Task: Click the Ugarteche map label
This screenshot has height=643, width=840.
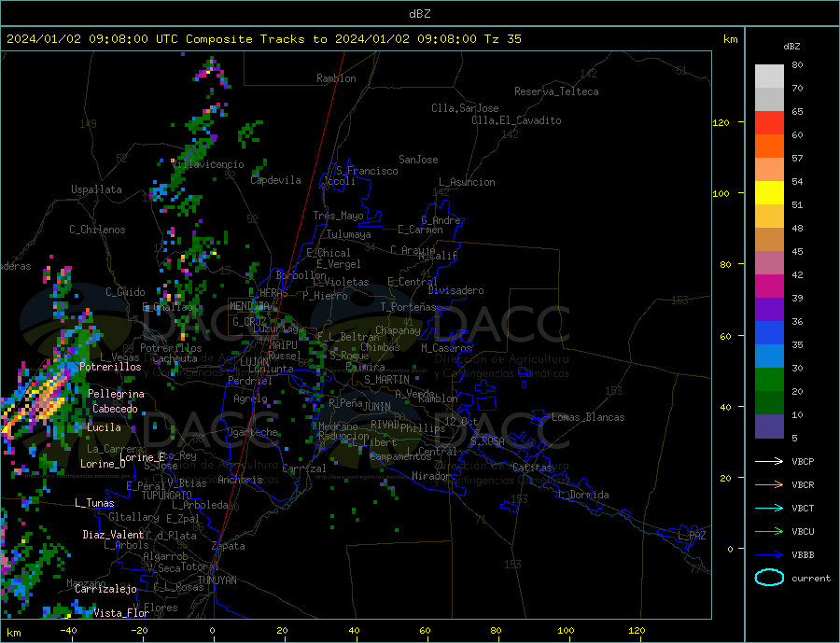Action: (252, 432)
